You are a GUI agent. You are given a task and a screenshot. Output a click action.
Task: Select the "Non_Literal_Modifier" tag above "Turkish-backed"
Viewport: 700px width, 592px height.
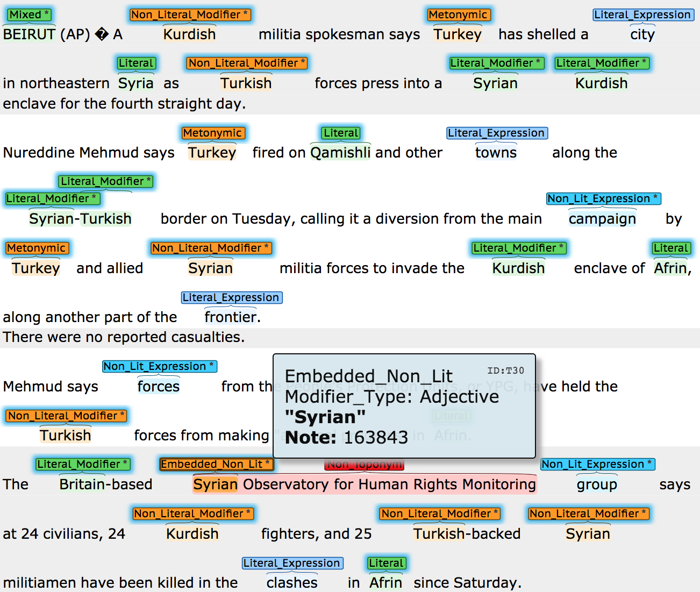440,513
